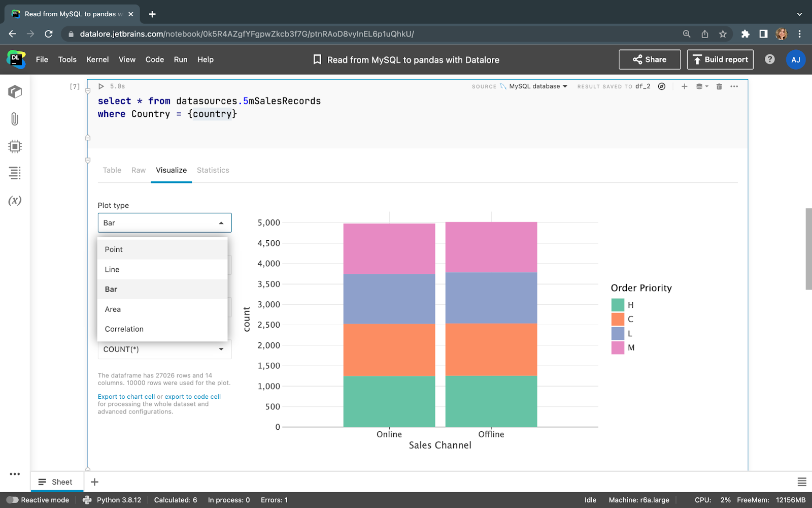The height and width of the screenshot is (508, 812).
Task: Switch to the Raw tab
Action: click(x=139, y=170)
